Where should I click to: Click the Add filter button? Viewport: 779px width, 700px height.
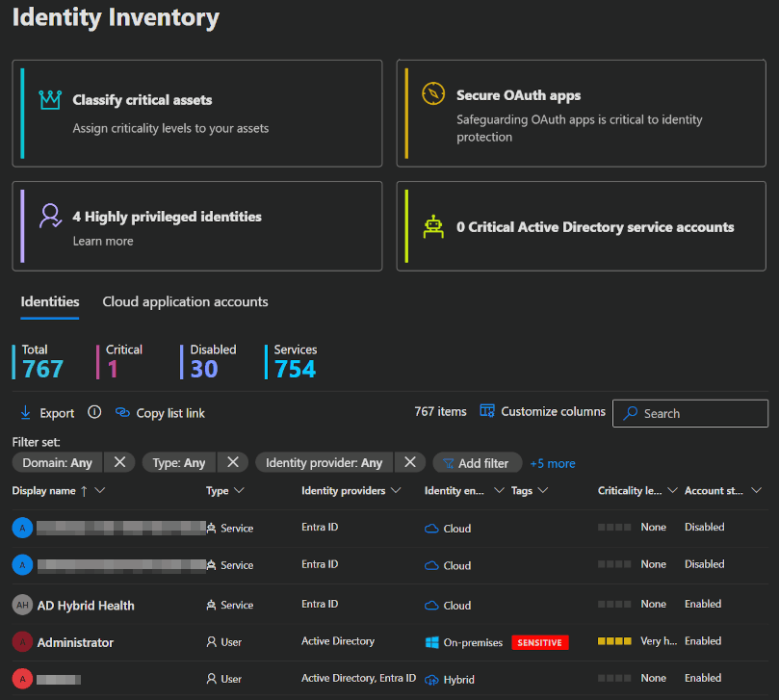click(477, 463)
